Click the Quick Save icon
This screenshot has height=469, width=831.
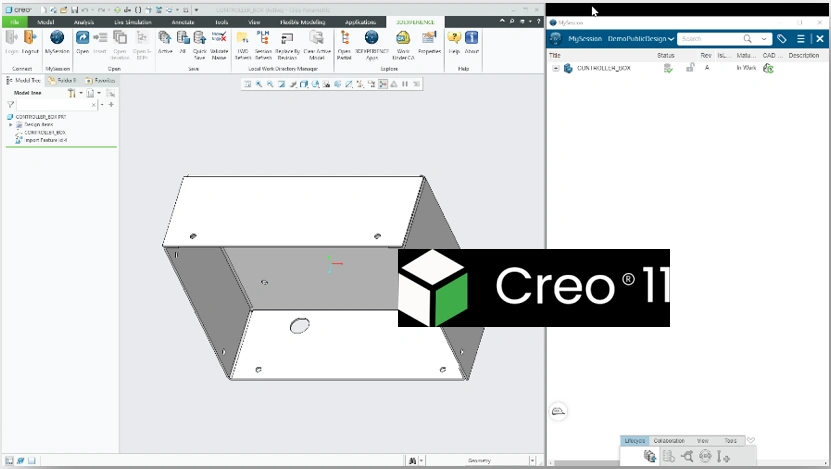tap(200, 38)
